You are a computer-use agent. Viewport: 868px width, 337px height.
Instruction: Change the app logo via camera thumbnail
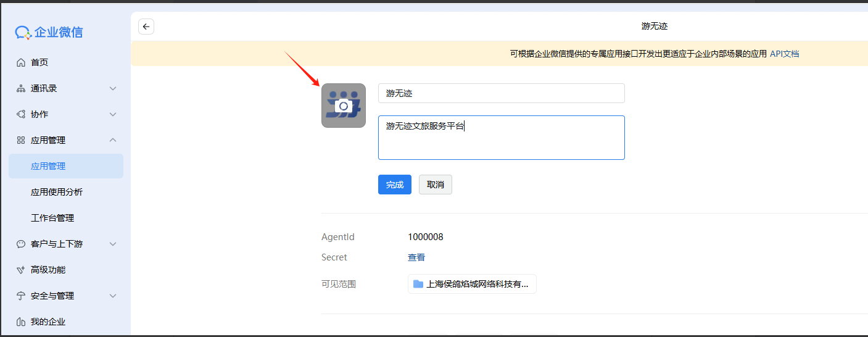(344, 106)
